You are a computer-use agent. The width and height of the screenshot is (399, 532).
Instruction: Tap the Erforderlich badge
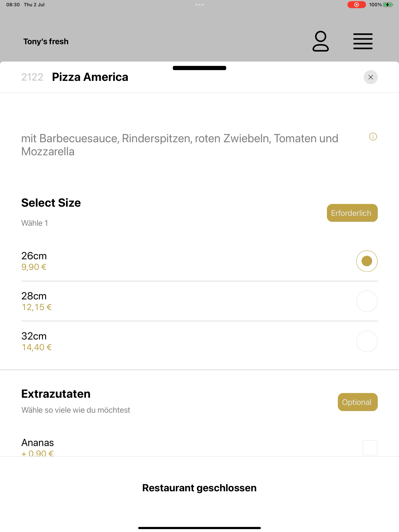pyautogui.click(x=352, y=213)
